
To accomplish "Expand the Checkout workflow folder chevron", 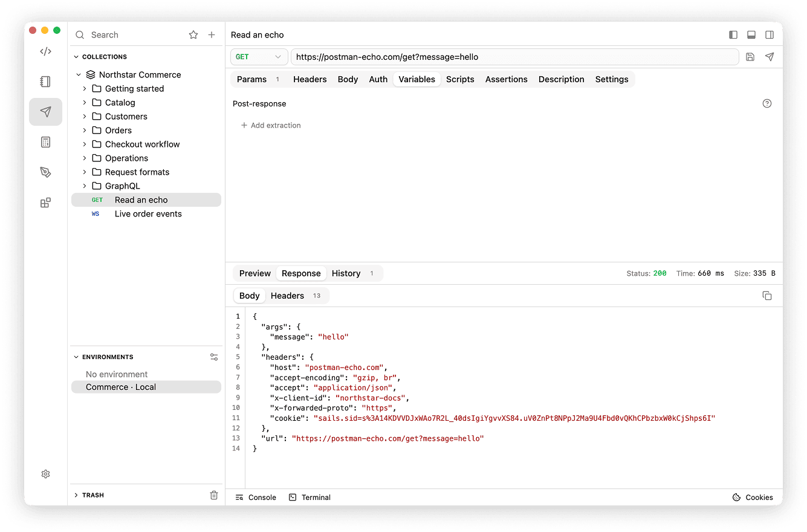I will 85,144.
